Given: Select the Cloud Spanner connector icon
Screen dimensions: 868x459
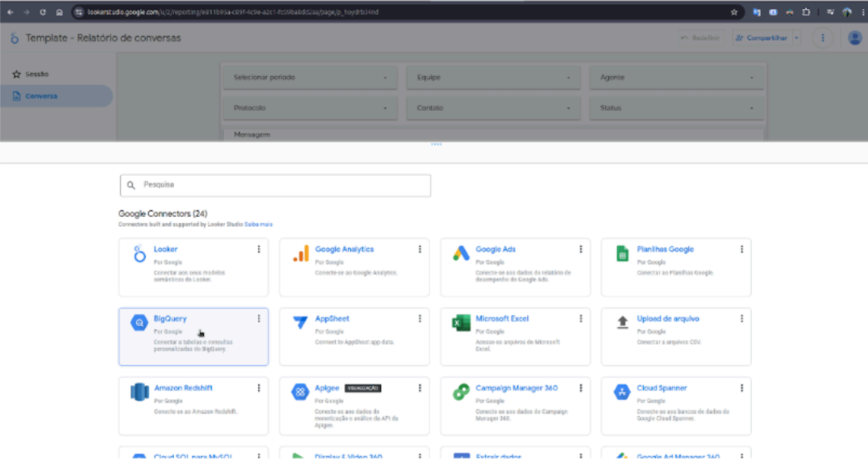Looking at the screenshot, I should click(x=622, y=392).
